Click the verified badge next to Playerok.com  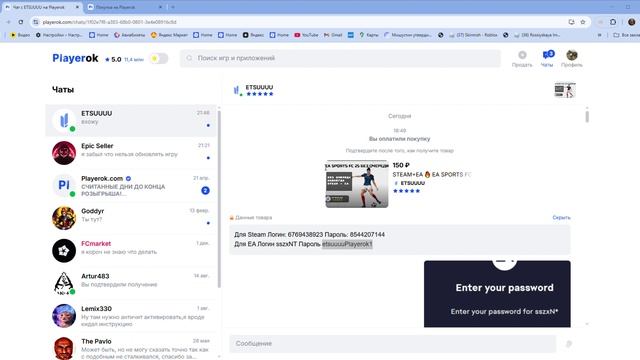(x=129, y=178)
